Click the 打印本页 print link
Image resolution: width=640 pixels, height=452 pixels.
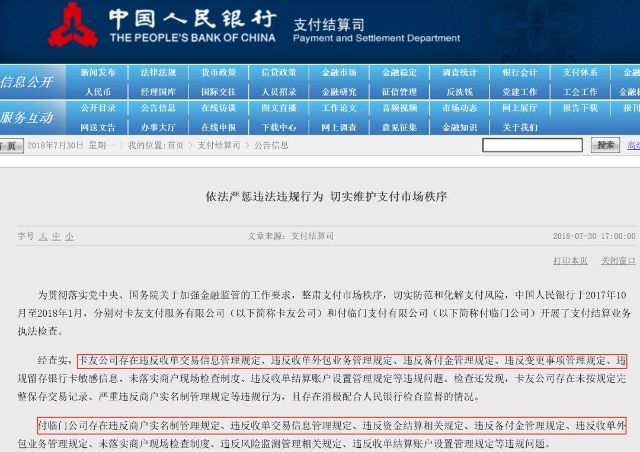[570, 261]
